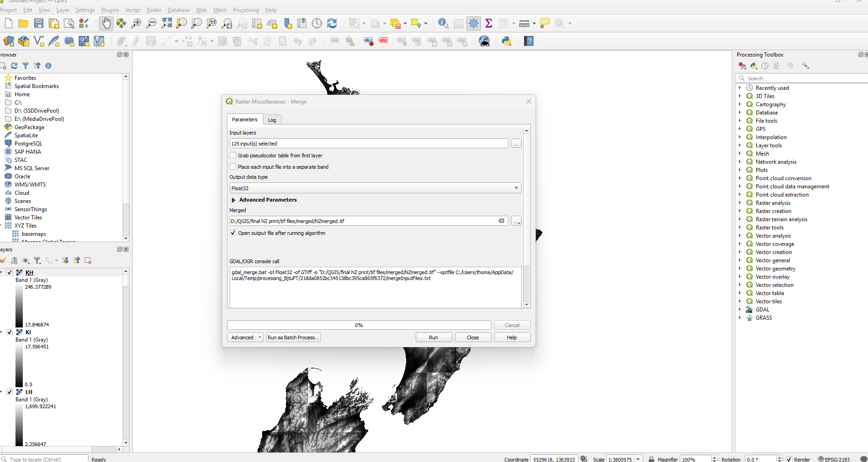The width and height of the screenshot is (868, 462).
Task: Check Place each input file into separate band
Action: click(233, 167)
